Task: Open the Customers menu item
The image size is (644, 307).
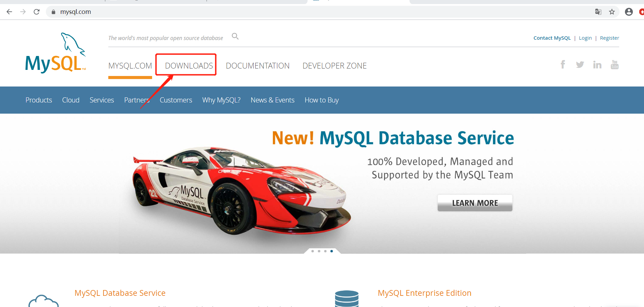Action: pyautogui.click(x=176, y=100)
